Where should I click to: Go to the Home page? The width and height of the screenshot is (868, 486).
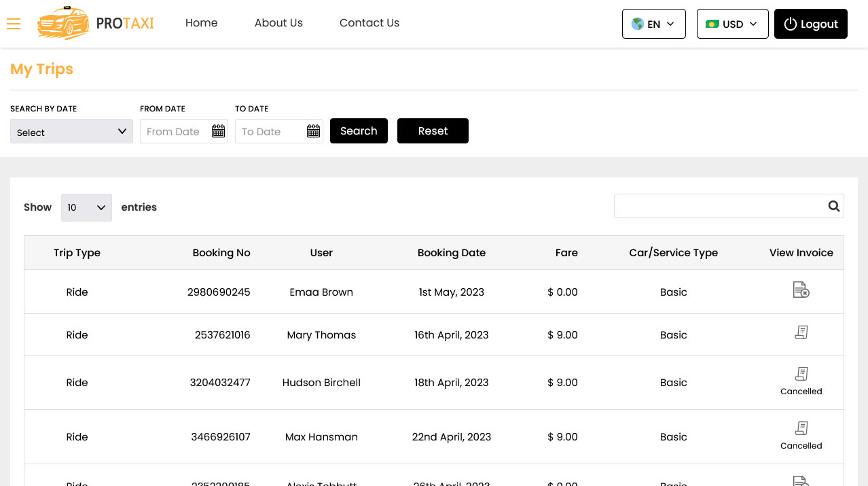(202, 22)
